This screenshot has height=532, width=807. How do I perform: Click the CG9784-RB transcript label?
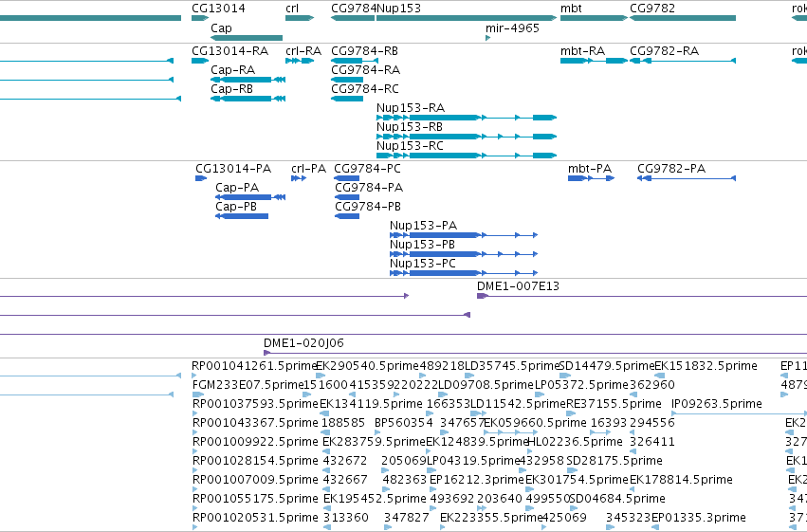pos(364,51)
